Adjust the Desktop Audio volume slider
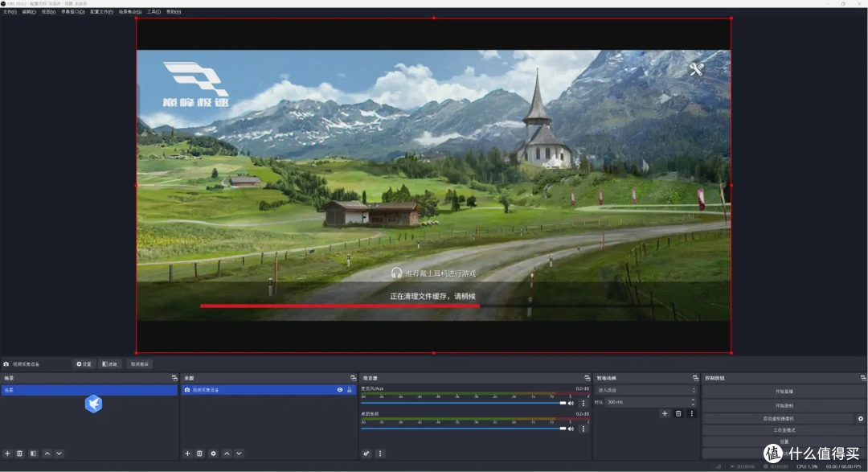Image resolution: width=868 pixels, height=472 pixels. pyautogui.click(x=463, y=429)
